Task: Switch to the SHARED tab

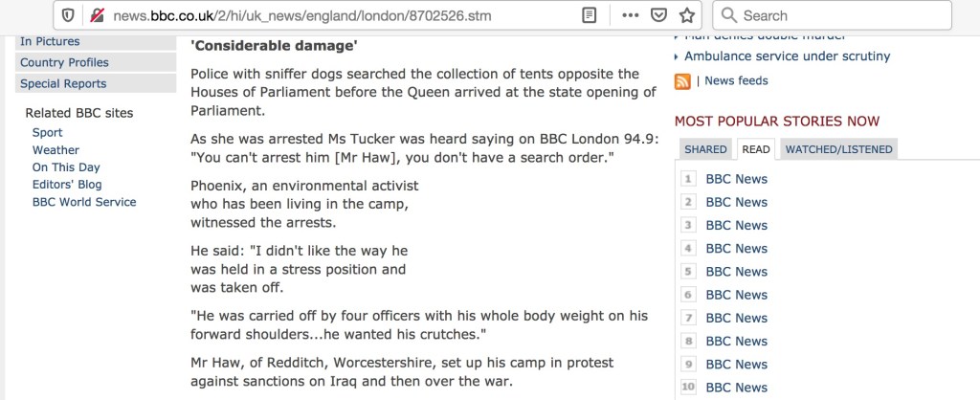Action: tap(705, 149)
